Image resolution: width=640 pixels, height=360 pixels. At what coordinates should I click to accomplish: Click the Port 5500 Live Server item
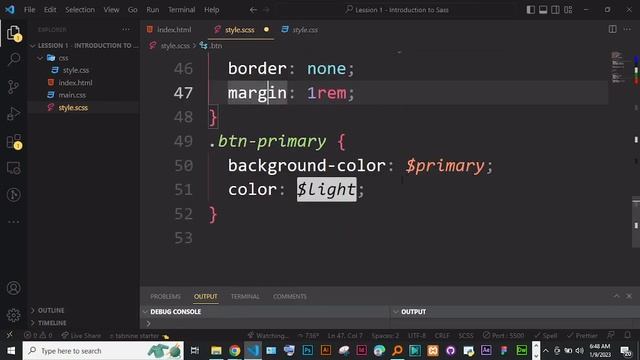click(503, 336)
